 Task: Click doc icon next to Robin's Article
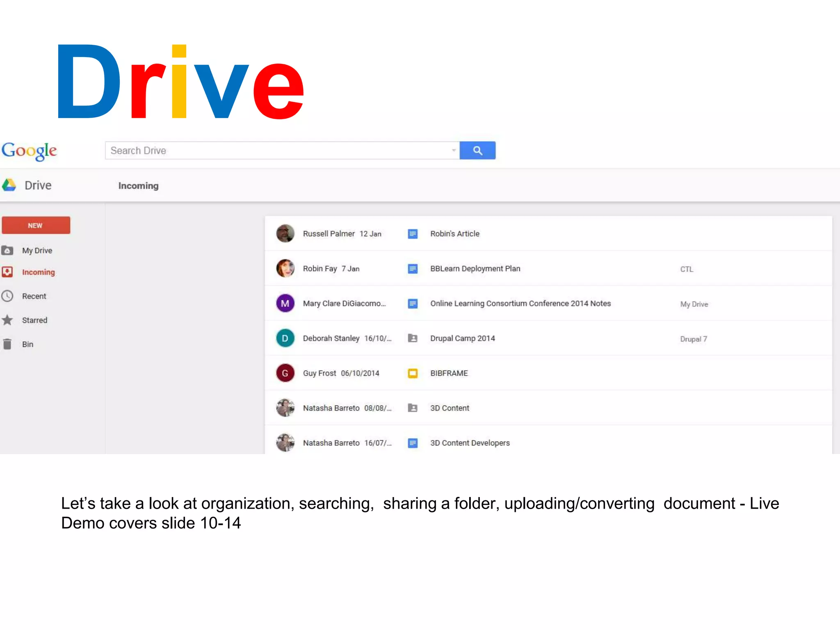click(413, 234)
